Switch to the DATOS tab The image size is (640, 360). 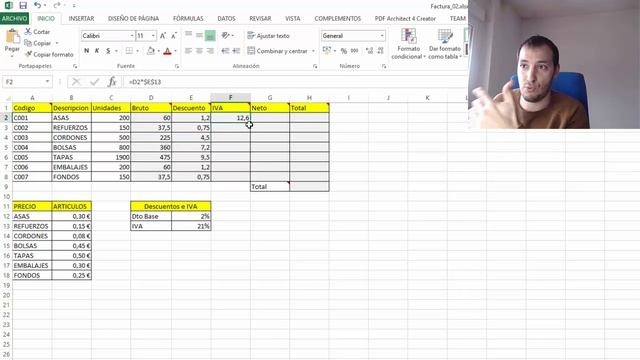[226, 18]
